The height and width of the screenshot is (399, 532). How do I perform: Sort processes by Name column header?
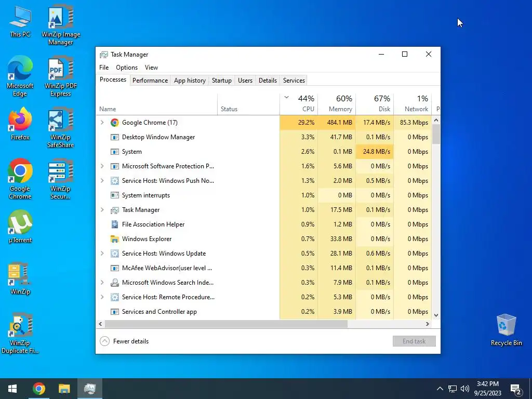click(x=157, y=104)
